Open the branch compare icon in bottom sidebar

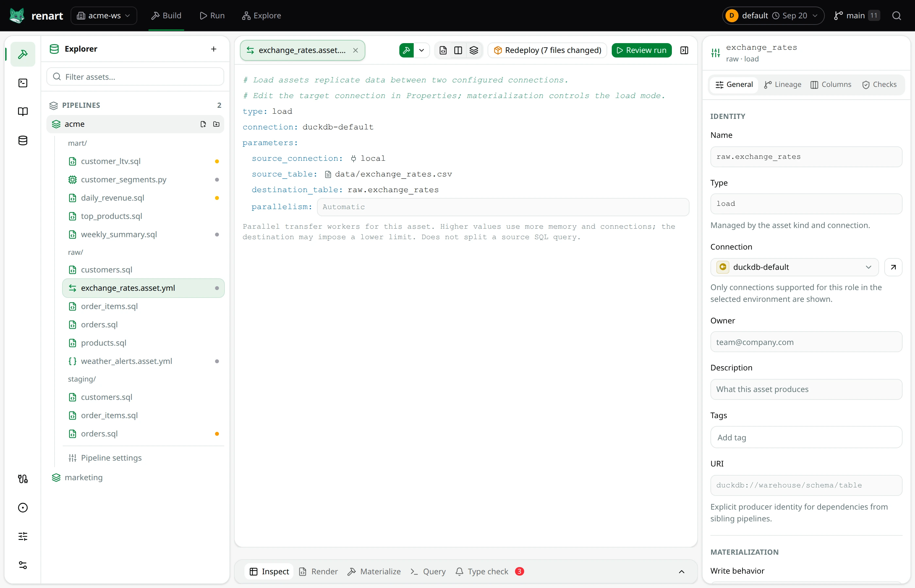23,479
